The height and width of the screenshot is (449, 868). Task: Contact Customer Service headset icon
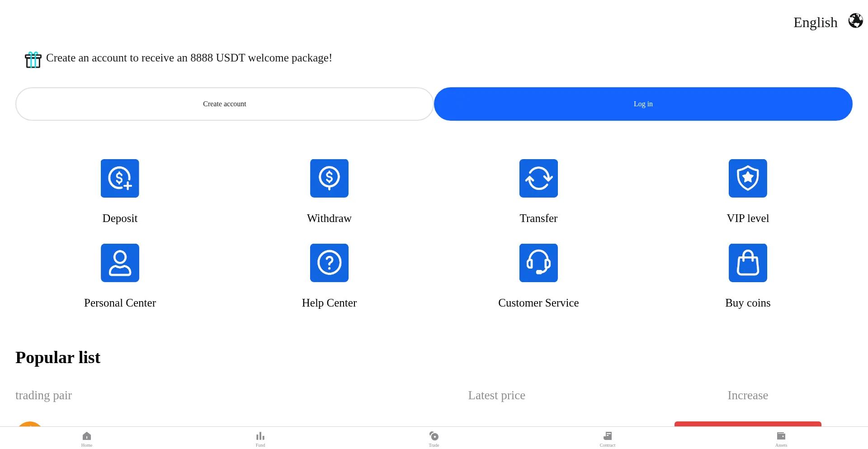538,263
